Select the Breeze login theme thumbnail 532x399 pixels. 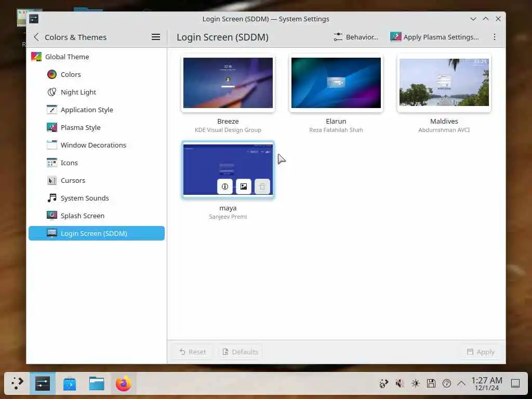pyautogui.click(x=228, y=83)
